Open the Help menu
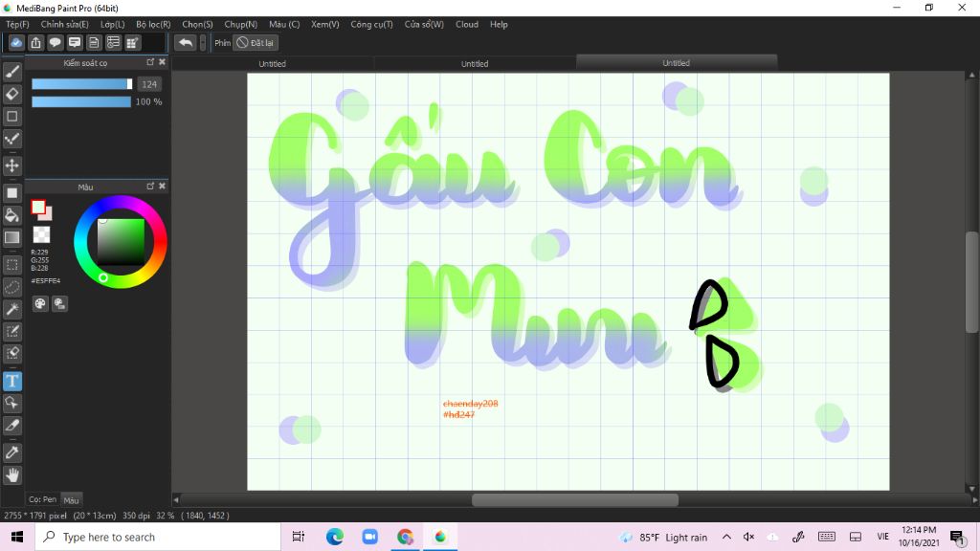 point(499,24)
